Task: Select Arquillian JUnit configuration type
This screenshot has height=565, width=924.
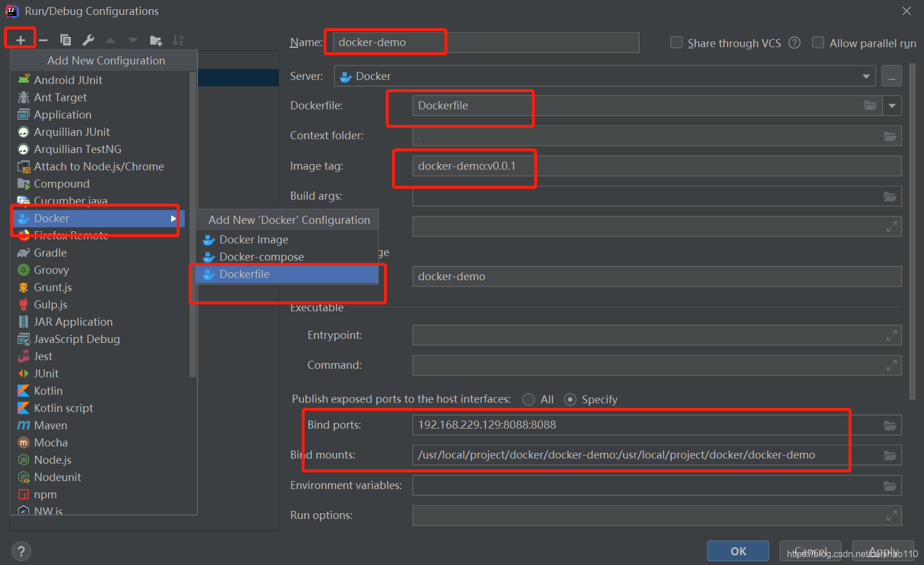Action: (101, 132)
